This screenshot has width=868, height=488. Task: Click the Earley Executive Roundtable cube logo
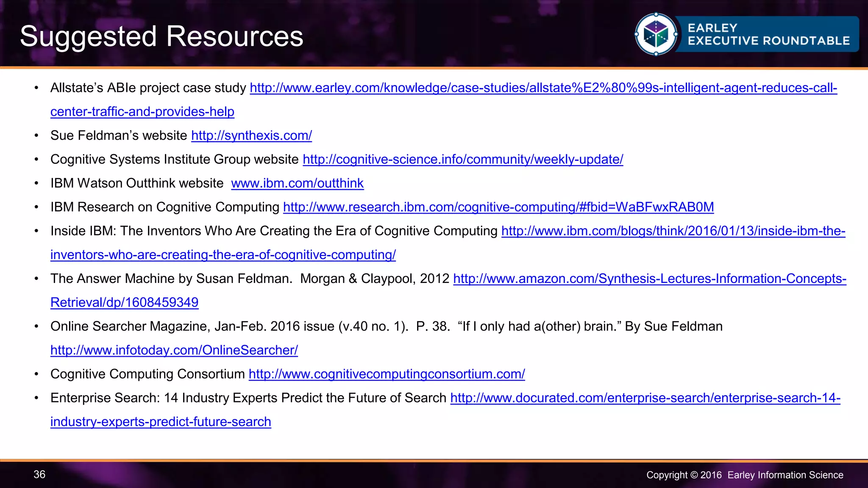click(656, 34)
